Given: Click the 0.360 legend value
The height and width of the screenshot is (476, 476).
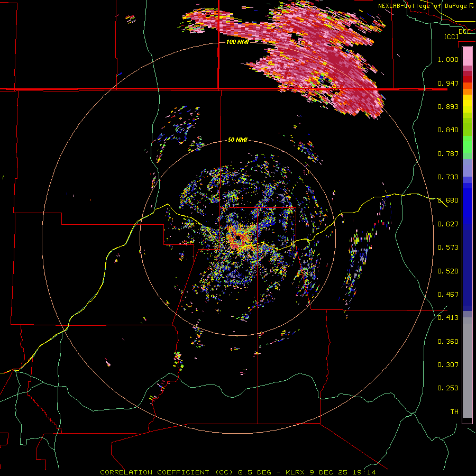Looking at the screenshot, I should pos(448,342).
